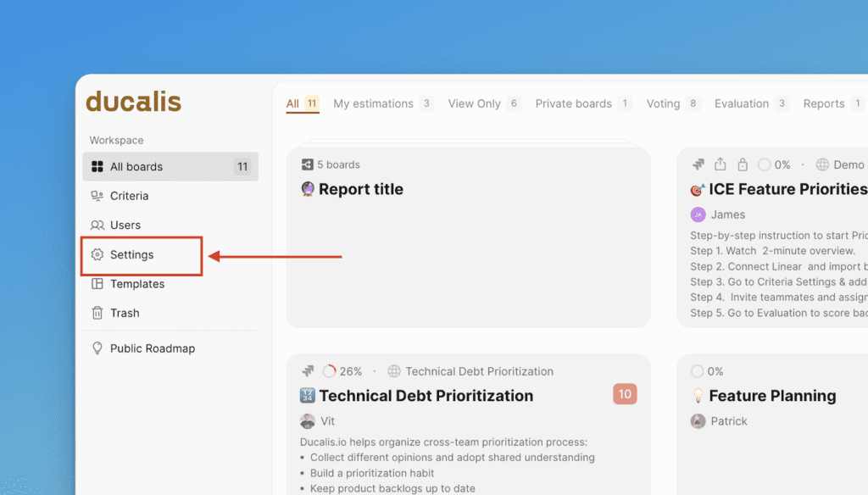The height and width of the screenshot is (495, 868).
Task: Click the 26% progress ring indicator
Action: point(330,371)
